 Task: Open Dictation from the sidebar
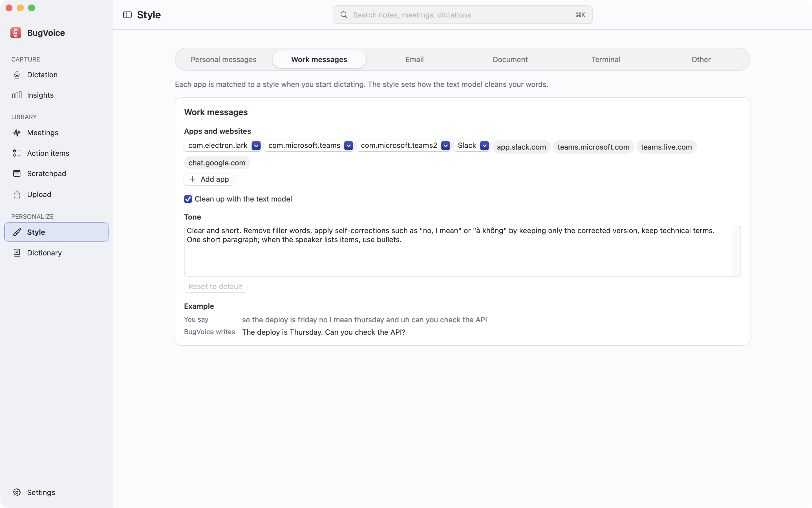tap(56, 75)
